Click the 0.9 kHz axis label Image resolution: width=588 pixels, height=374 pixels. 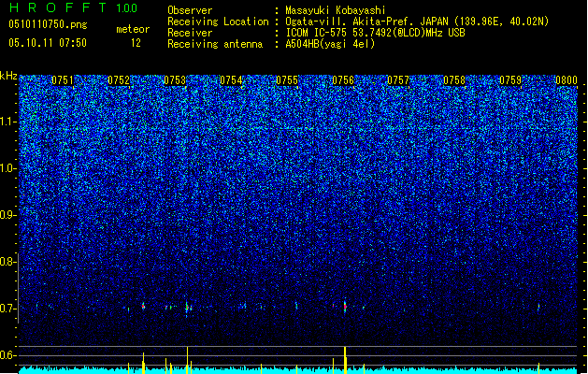coord(7,215)
